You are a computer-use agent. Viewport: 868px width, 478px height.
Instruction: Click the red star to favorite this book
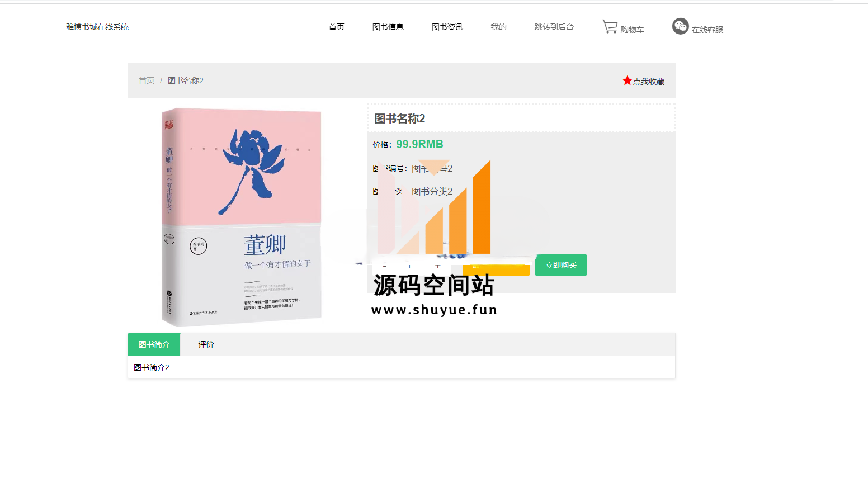(x=627, y=81)
